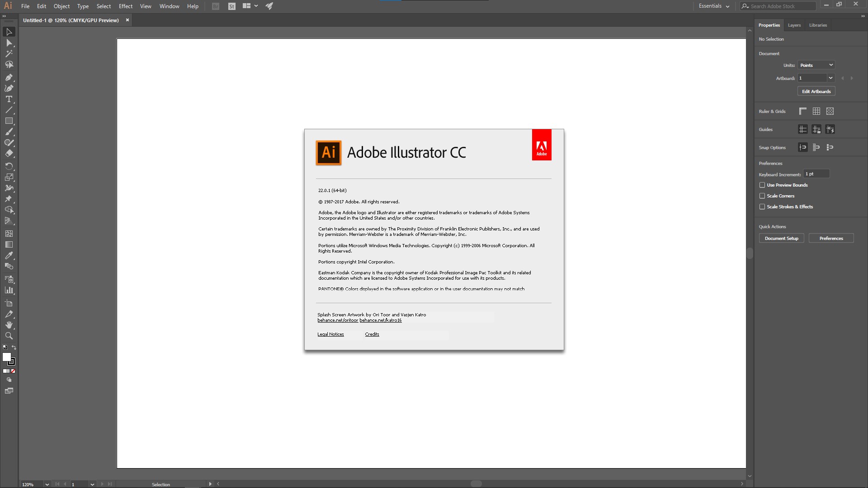Open the Effect menu

pos(126,6)
